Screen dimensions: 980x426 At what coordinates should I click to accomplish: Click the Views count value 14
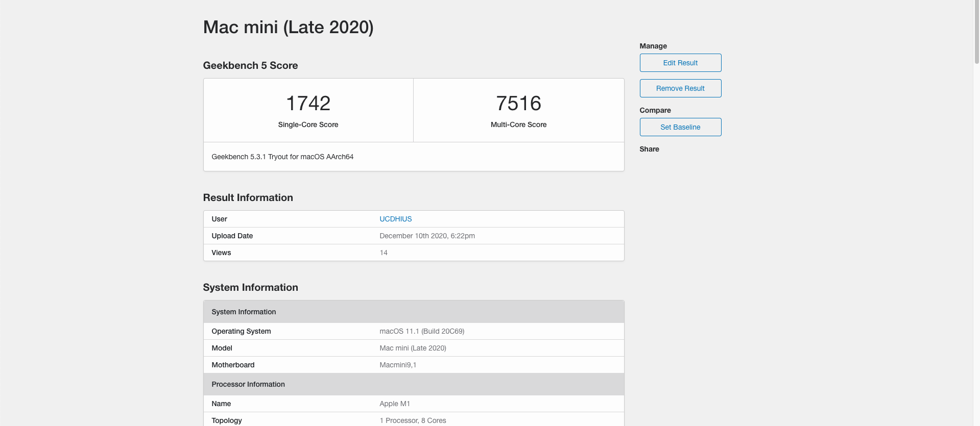point(384,253)
